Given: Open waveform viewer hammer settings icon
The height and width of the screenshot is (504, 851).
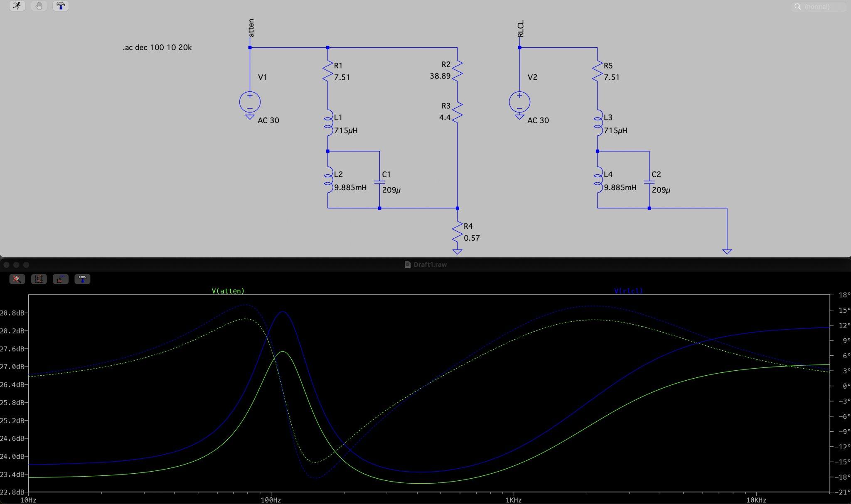Looking at the screenshot, I should point(82,279).
